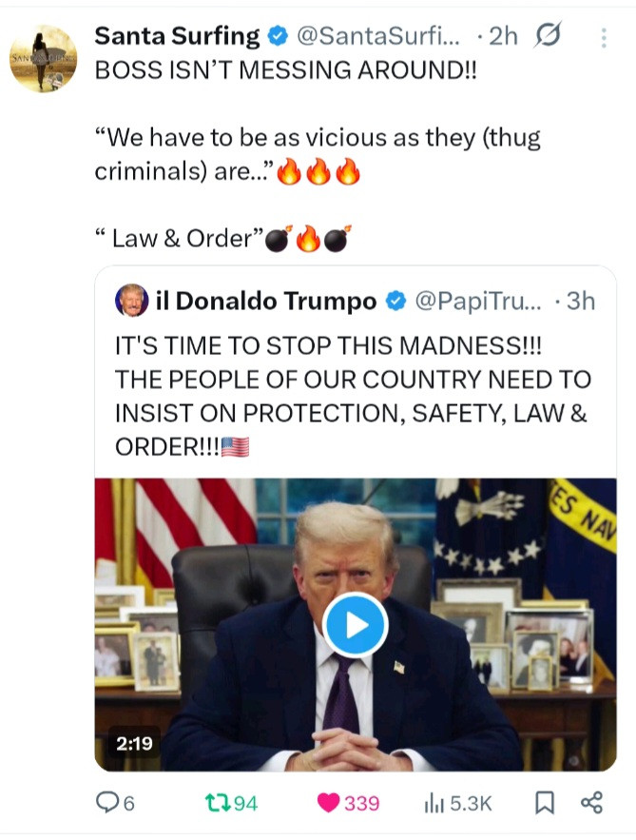Screen dimensions: 636x840
Task: View analytics showing 5.3K views
Action: (457, 803)
